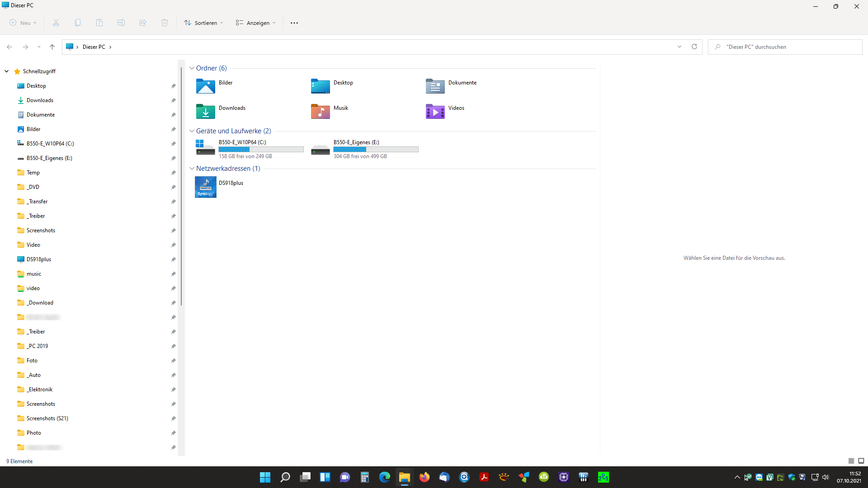Refresh the Dieser PC view

694,47
